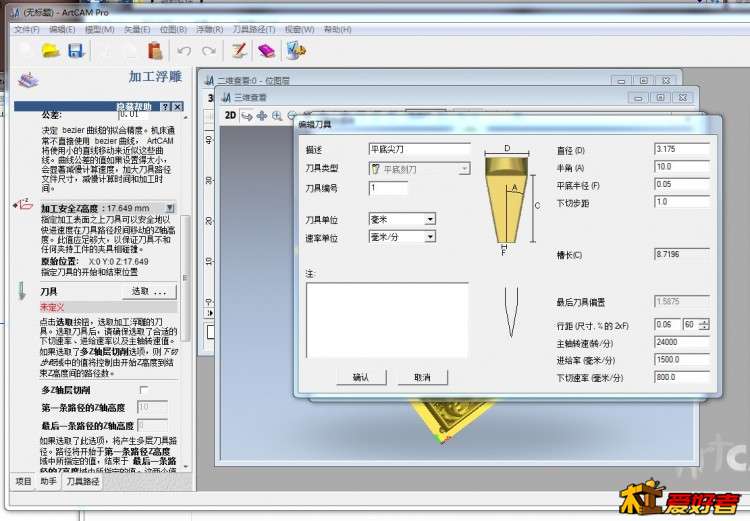This screenshot has height=521, width=750.
Task: Click the 下切速率 value field
Action: tap(682, 377)
